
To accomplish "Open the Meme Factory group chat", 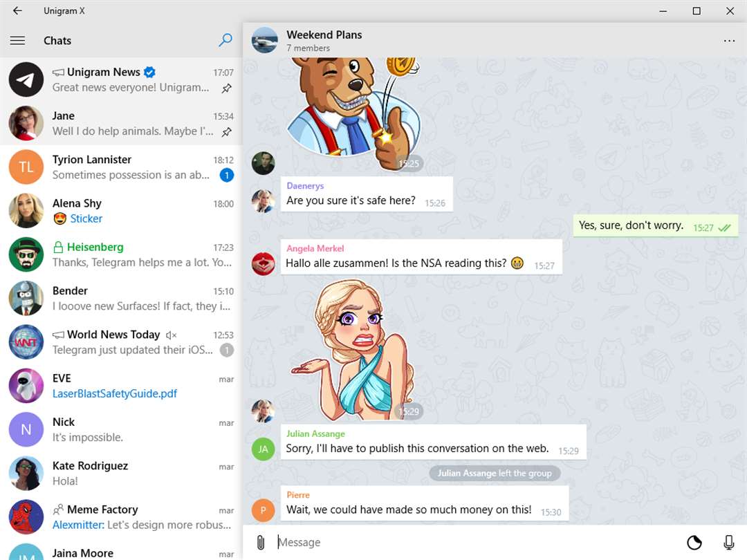I will click(121, 516).
